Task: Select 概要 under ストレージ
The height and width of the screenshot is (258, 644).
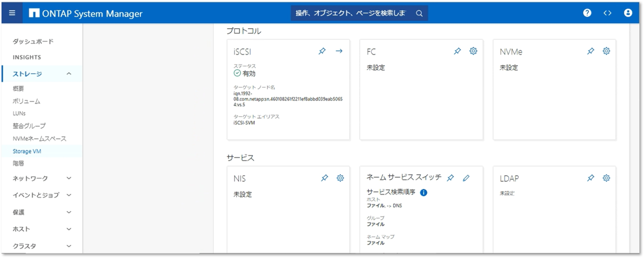Action: tap(18, 89)
